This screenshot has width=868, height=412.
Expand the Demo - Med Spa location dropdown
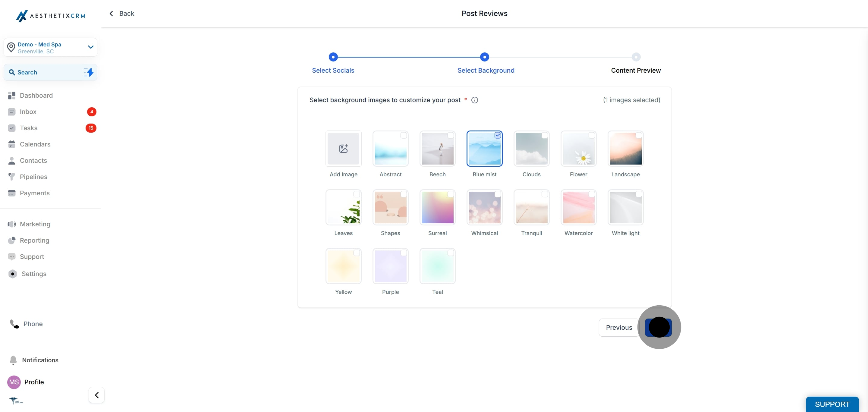tap(51, 48)
